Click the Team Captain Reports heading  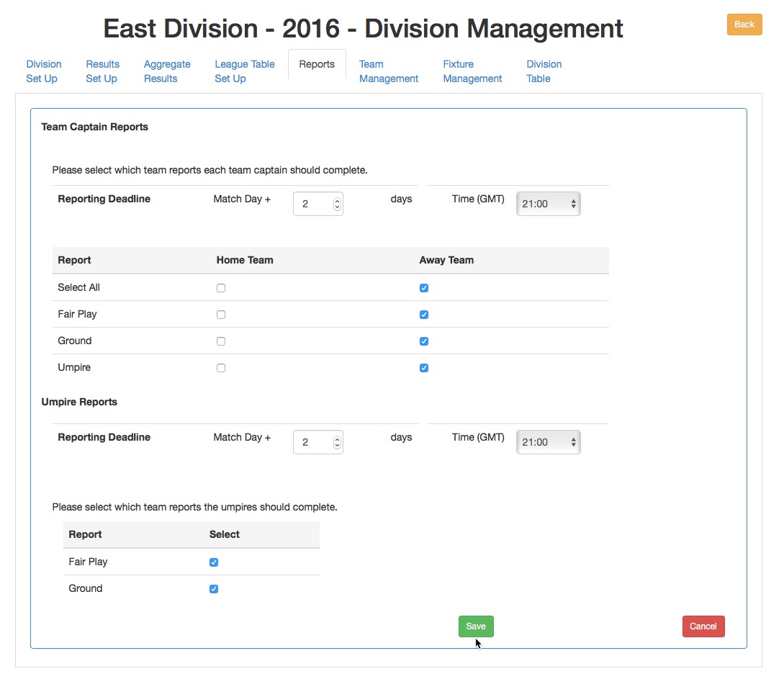point(94,127)
